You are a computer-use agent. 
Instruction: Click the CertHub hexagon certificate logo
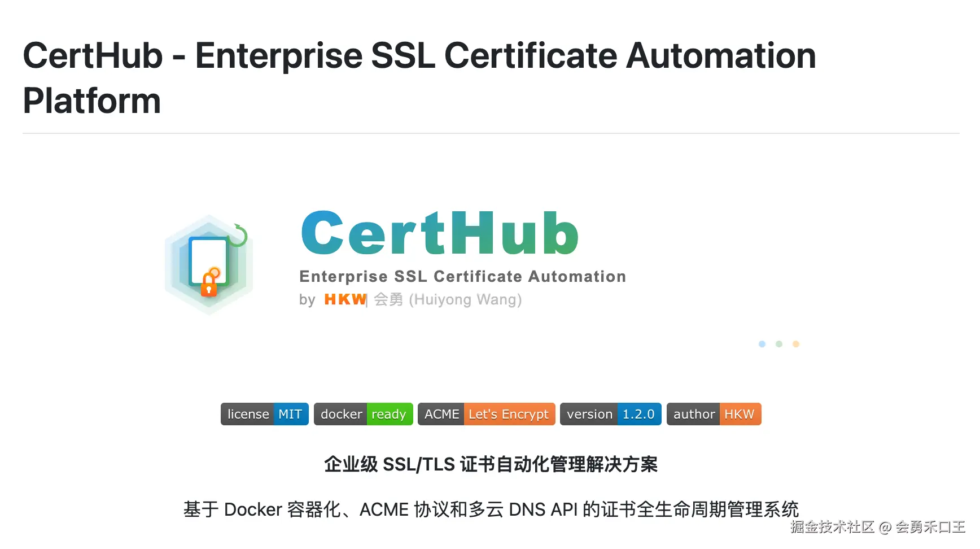(x=208, y=264)
